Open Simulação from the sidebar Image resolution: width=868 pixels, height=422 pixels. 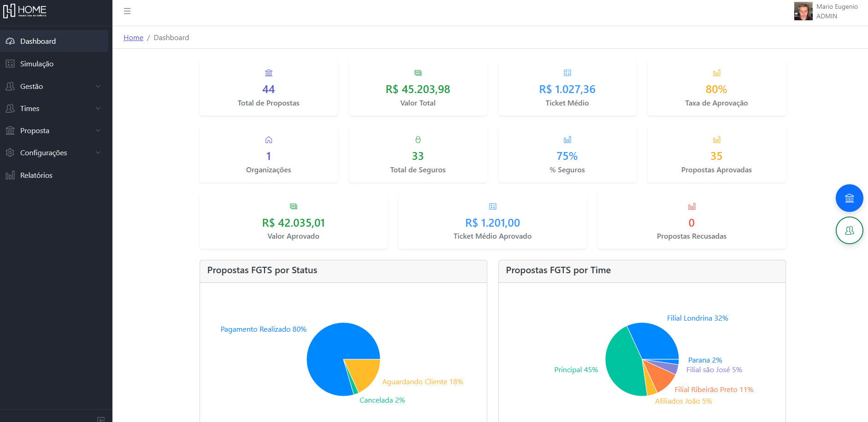[37, 64]
